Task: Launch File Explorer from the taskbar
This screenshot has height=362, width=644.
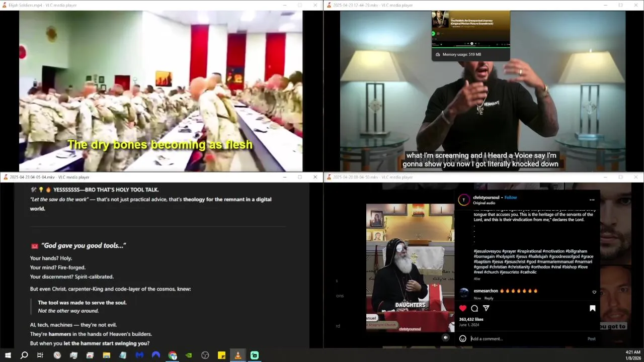Action: [106, 355]
